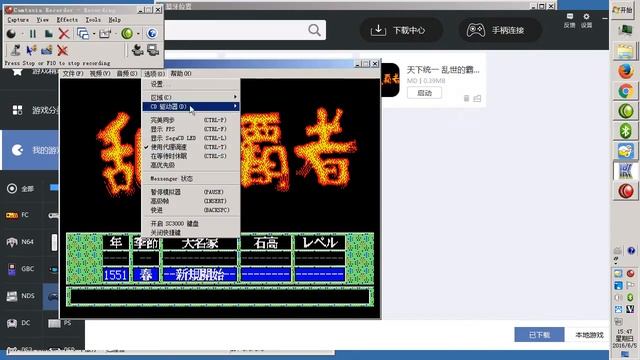
Task: Click the annotation camera icon in Camtasia
Action: point(47,50)
